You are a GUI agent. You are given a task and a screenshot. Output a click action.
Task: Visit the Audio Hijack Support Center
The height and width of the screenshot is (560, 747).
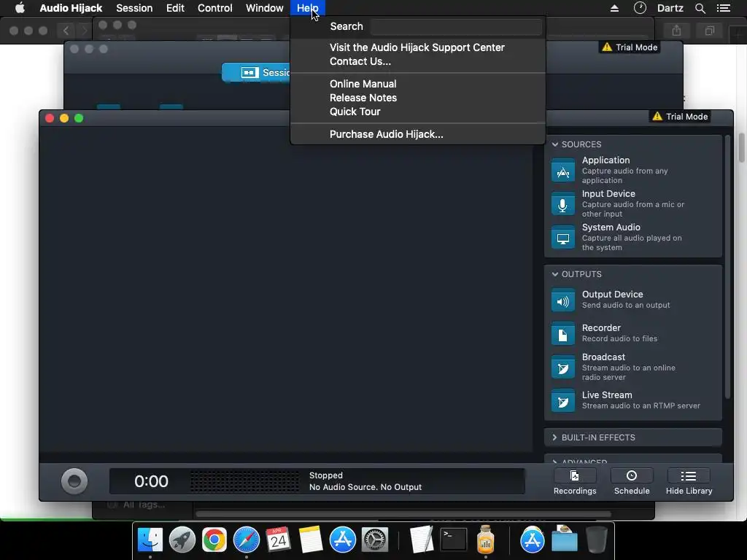[417, 47]
